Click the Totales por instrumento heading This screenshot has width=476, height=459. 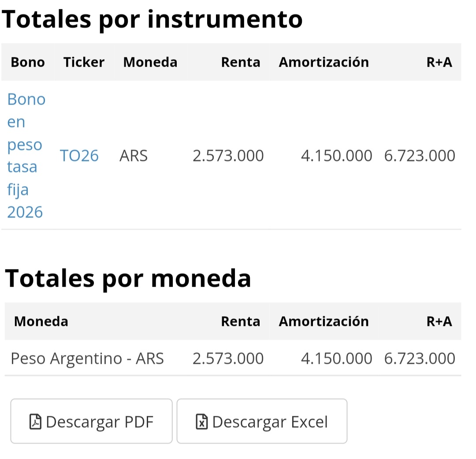click(x=152, y=19)
